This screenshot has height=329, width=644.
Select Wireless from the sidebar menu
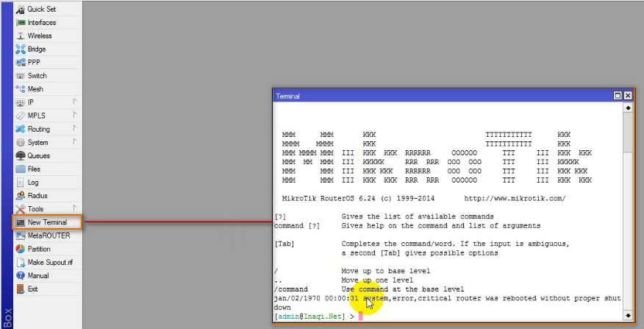pos(40,36)
